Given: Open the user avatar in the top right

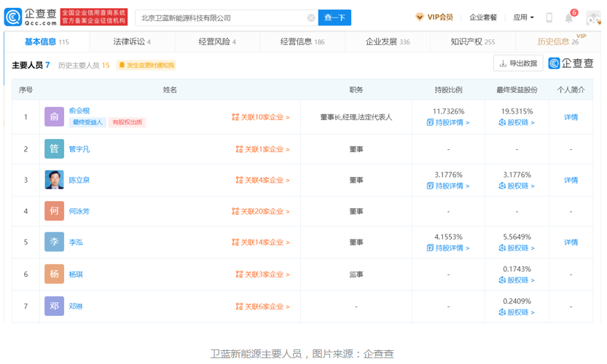Looking at the screenshot, I should [593, 17].
